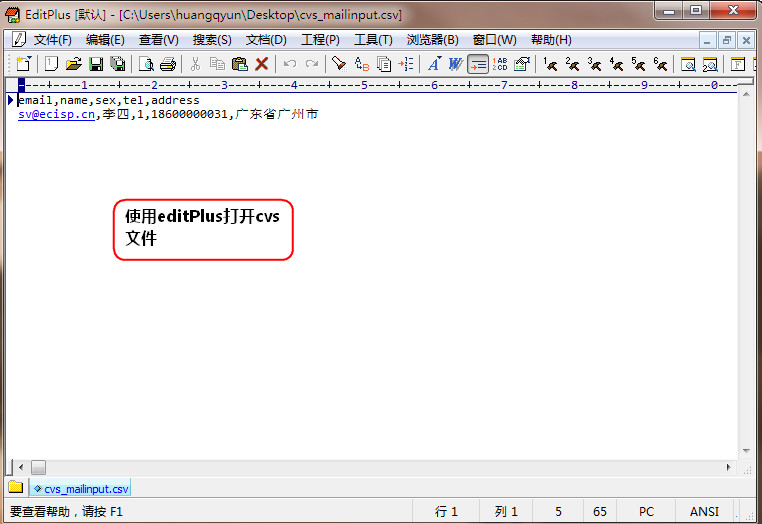The width and height of the screenshot is (762, 524).
Task: Click the red Delete X icon
Action: [x=262, y=64]
